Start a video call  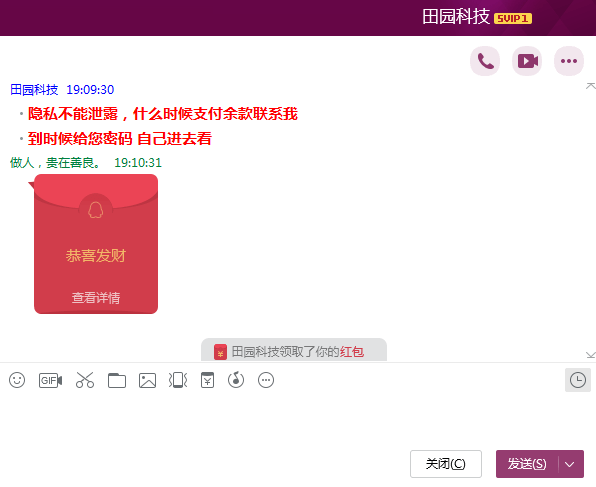pyautogui.click(x=527, y=61)
